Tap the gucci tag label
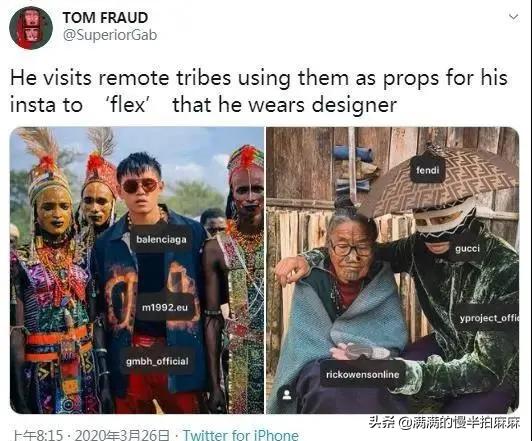The height and width of the screenshot is (441, 532). [x=467, y=249]
